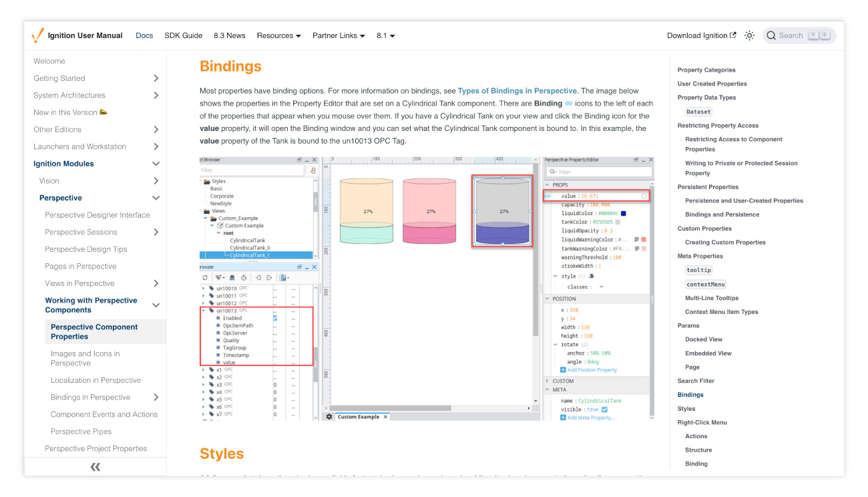This screenshot has height=497, width=868.
Task: Toggle the Enabled checkbox under the un10013 tag
Action: click(274, 318)
